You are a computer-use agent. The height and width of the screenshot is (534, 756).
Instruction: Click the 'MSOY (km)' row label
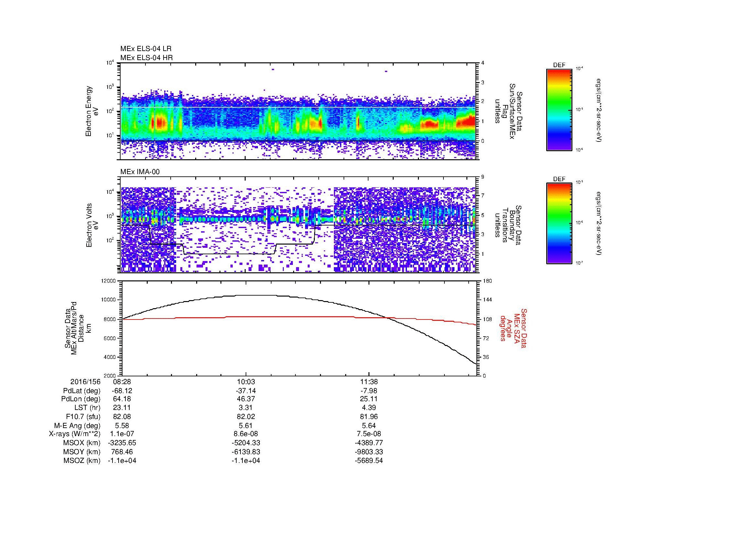pyautogui.click(x=82, y=452)
